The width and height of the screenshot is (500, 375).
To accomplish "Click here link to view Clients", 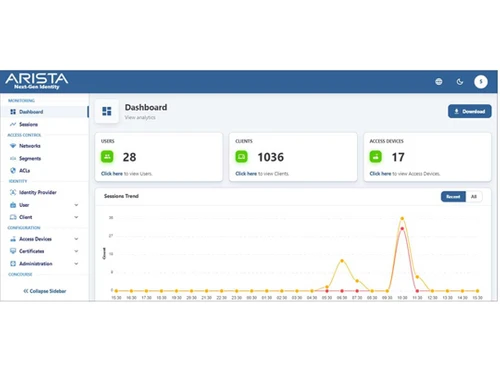I will point(246,174).
